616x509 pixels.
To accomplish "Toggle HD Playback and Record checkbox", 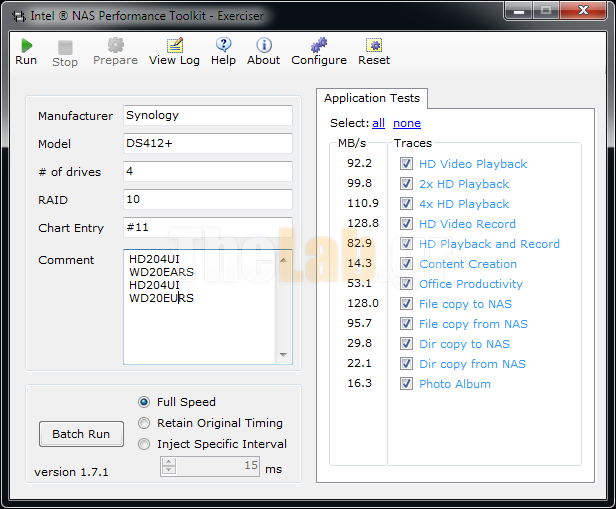I will pyautogui.click(x=406, y=244).
